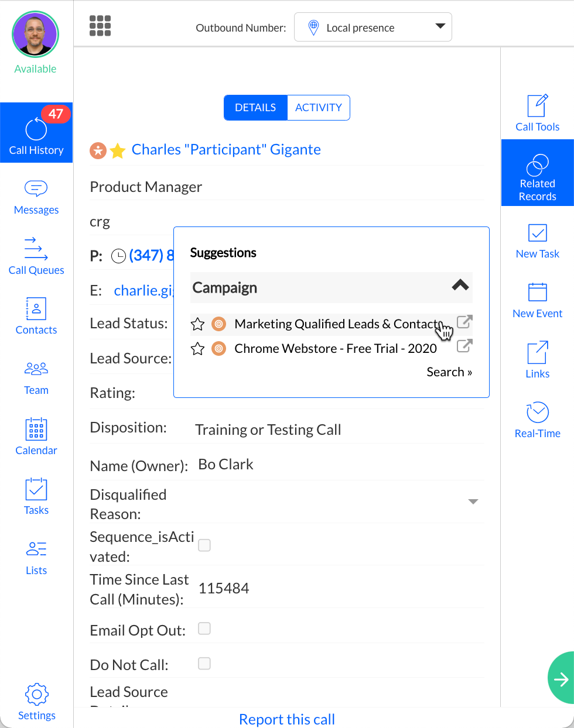
Task: Star the Chrome Webstore campaign
Action: (198, 349)
